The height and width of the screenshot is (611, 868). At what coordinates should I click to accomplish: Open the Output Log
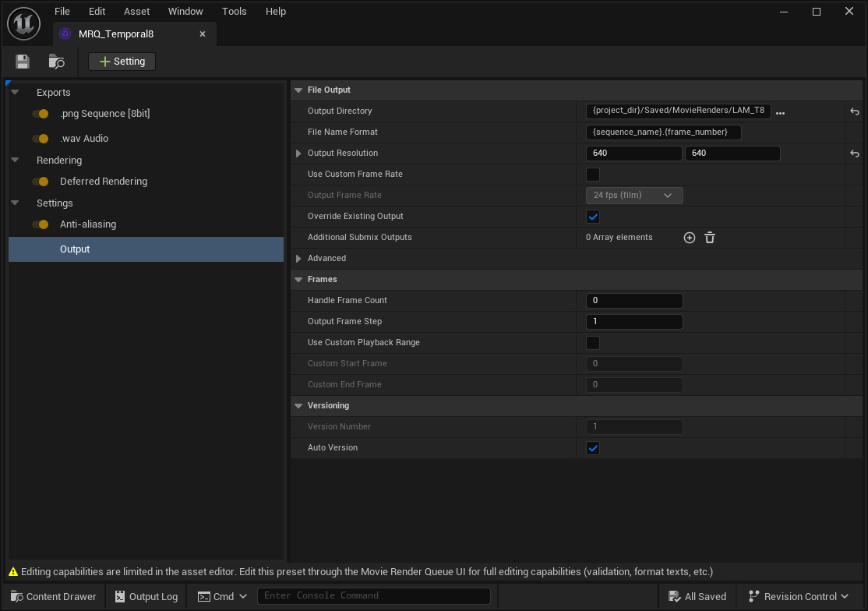point(146,597)
